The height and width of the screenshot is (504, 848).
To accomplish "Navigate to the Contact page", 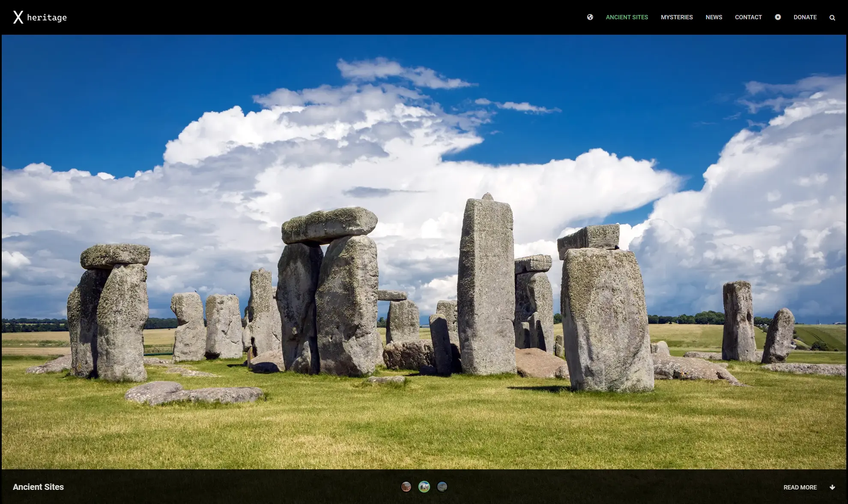I will [748, 17].
